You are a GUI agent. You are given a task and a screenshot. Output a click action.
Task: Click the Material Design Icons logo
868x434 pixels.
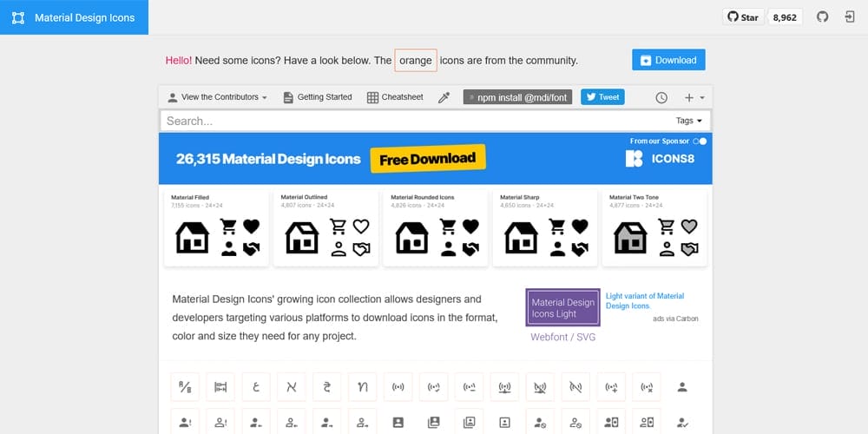18,17
